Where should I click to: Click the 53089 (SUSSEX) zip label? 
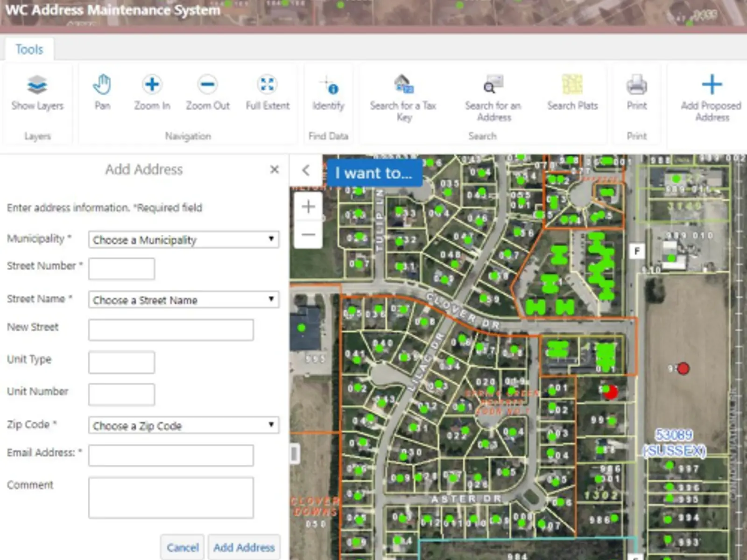(x=674, y=443)
